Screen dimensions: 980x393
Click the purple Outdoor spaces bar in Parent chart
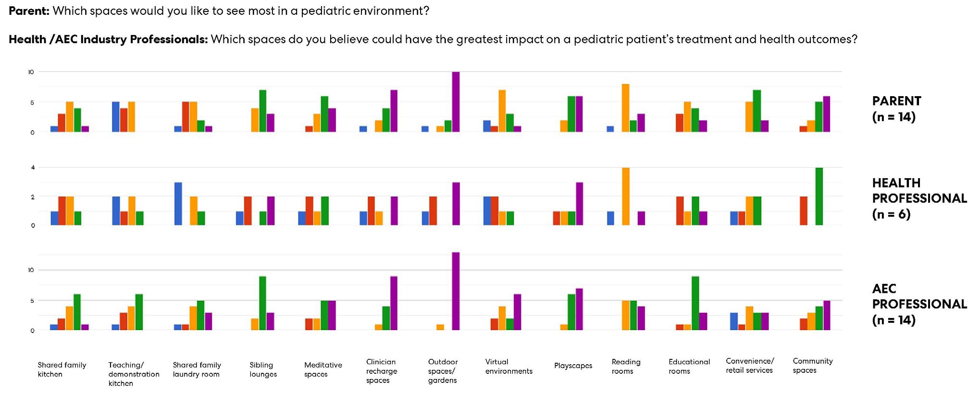pyautogui.click(x=456, y=102)
